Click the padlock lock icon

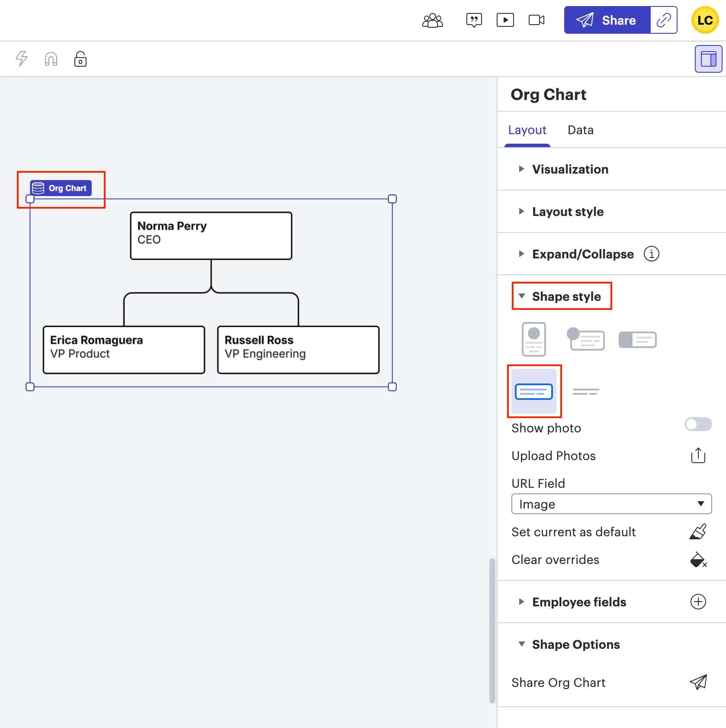80,59
